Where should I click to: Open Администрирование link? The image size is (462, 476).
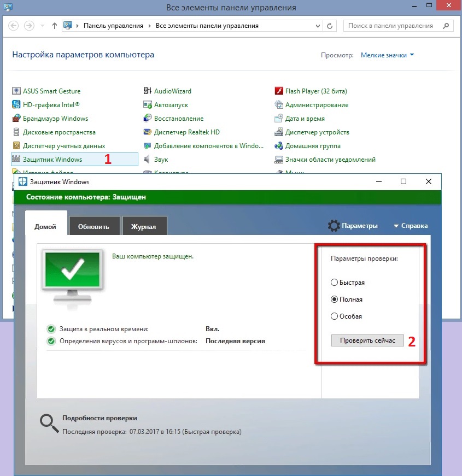click(317, 105)
